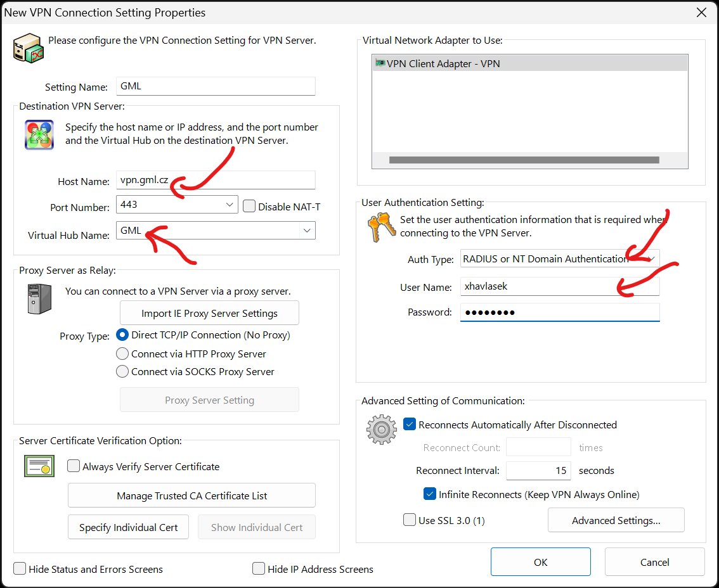The height and width of the screenshot is (588, 719).
Task: Click the VPN server computer icon at top
Action: point(27,49)
